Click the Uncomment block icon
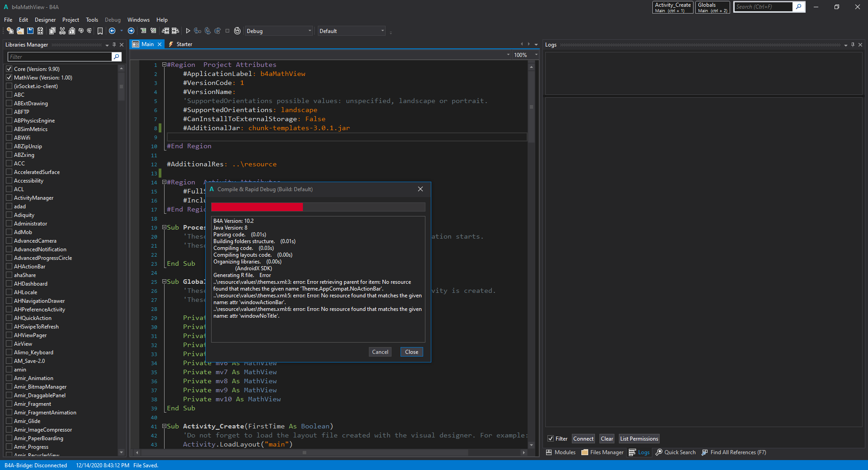The height and width of the screenshot is (470, 868). click(153, 31)
